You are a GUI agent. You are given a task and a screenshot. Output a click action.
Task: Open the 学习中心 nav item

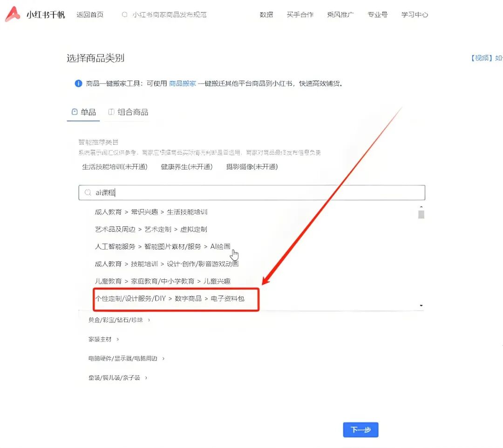[414, 14]
